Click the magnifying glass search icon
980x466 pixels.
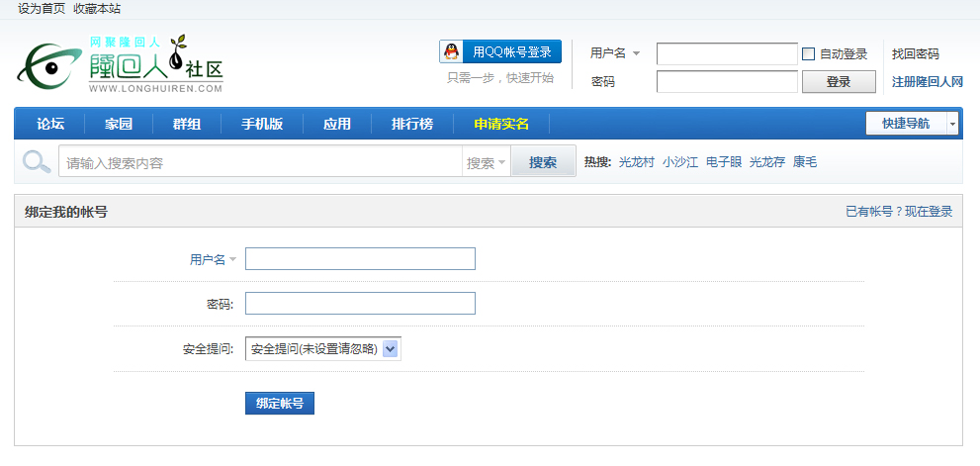click(x=37, y=162)
